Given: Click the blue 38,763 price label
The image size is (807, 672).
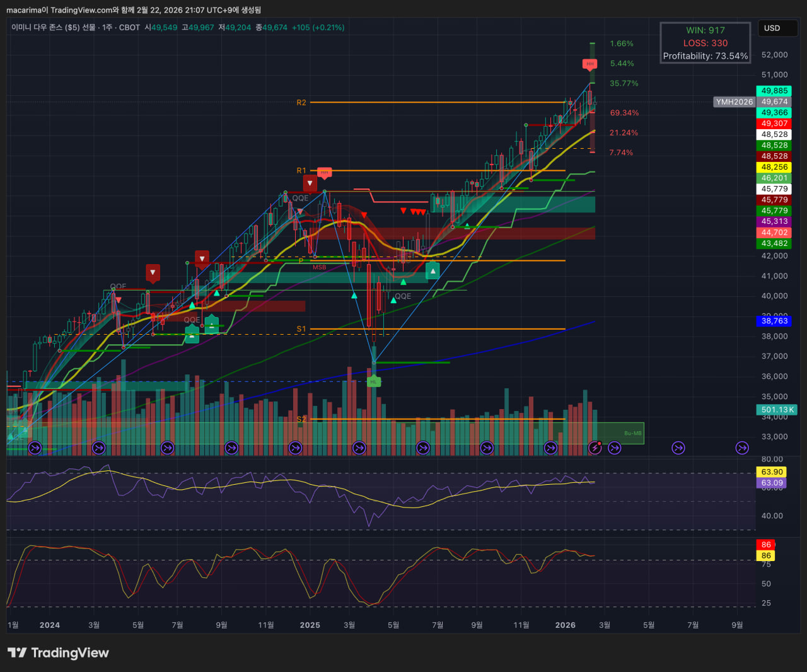Looking at the screenshot, I should tap(774, 321).
